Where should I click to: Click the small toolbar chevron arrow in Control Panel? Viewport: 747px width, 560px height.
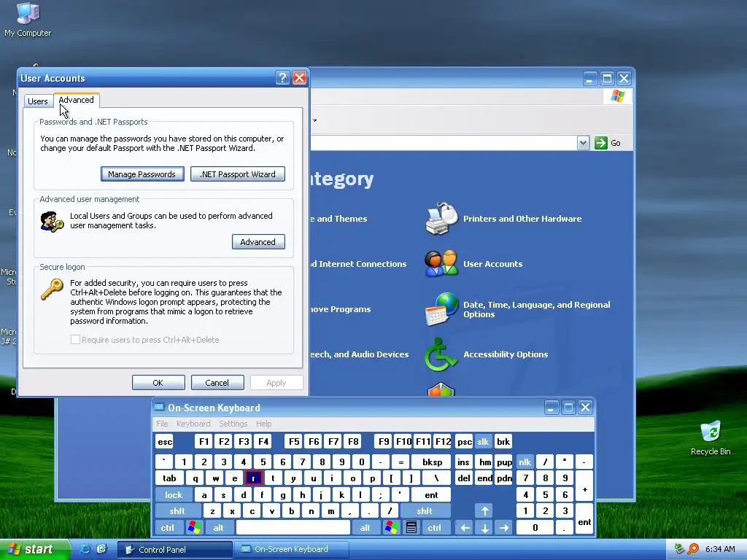click(315, 120)
